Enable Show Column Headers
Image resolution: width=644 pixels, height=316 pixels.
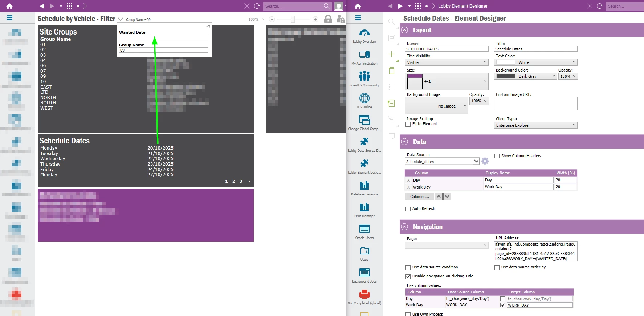coord(497,156)
